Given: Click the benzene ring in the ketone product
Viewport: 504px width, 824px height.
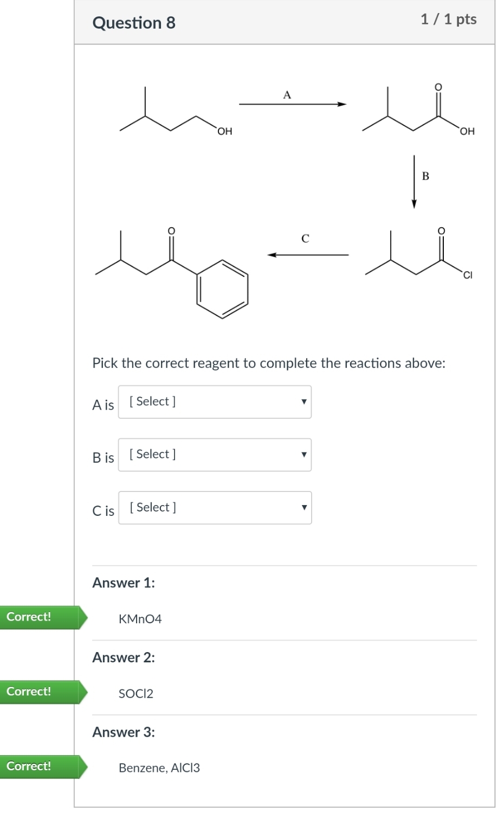Looking at the screenshot, I should coord(222,289).
